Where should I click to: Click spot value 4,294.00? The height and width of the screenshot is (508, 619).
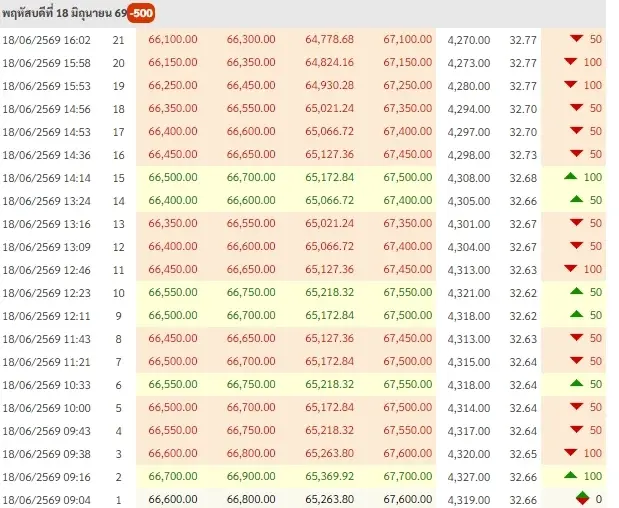tap(469, 109)
